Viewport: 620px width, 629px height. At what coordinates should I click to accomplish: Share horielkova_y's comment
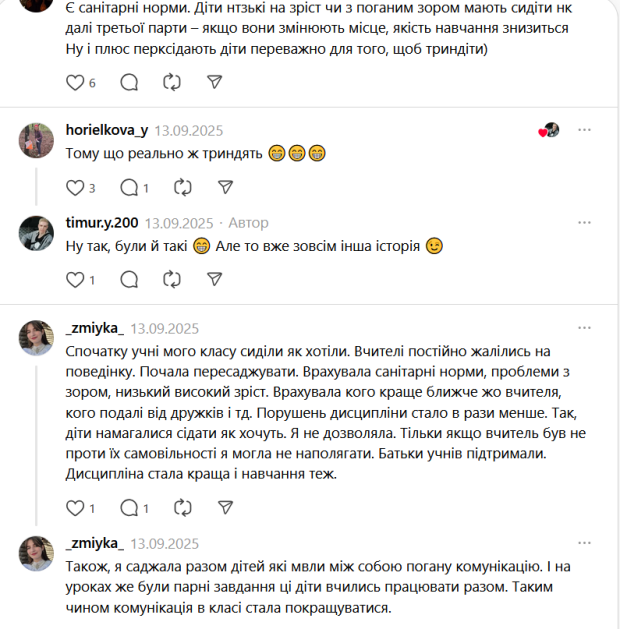click(x=225, y=187)
